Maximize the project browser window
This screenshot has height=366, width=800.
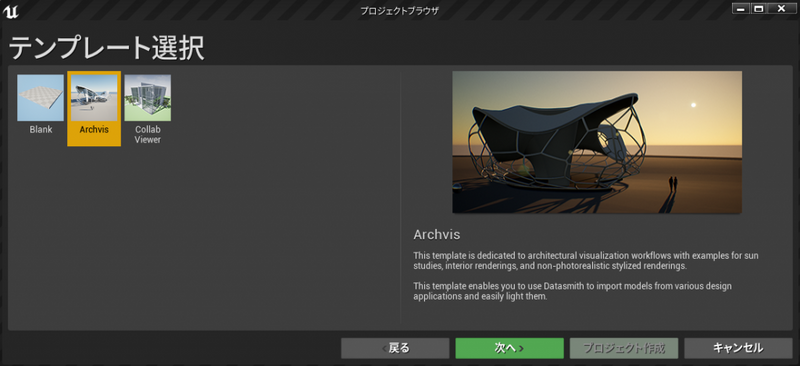click(x=759, y=9)
